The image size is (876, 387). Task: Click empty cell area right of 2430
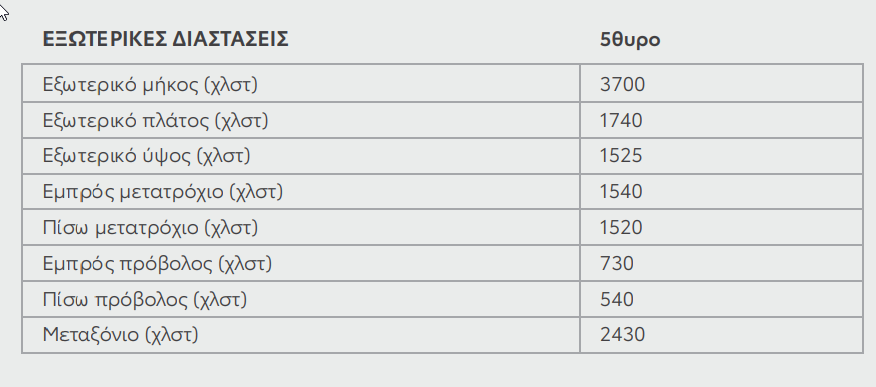click(x=754, y=335)
